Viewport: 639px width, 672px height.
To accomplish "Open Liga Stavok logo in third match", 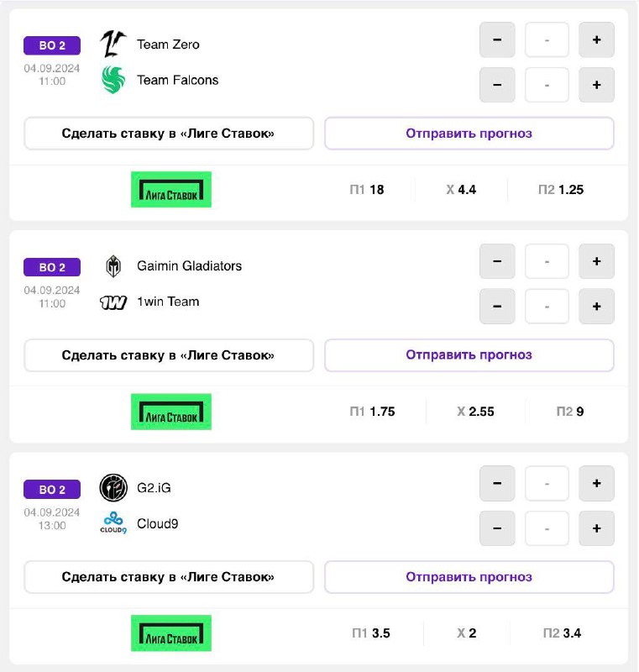I will click(171, 633).
